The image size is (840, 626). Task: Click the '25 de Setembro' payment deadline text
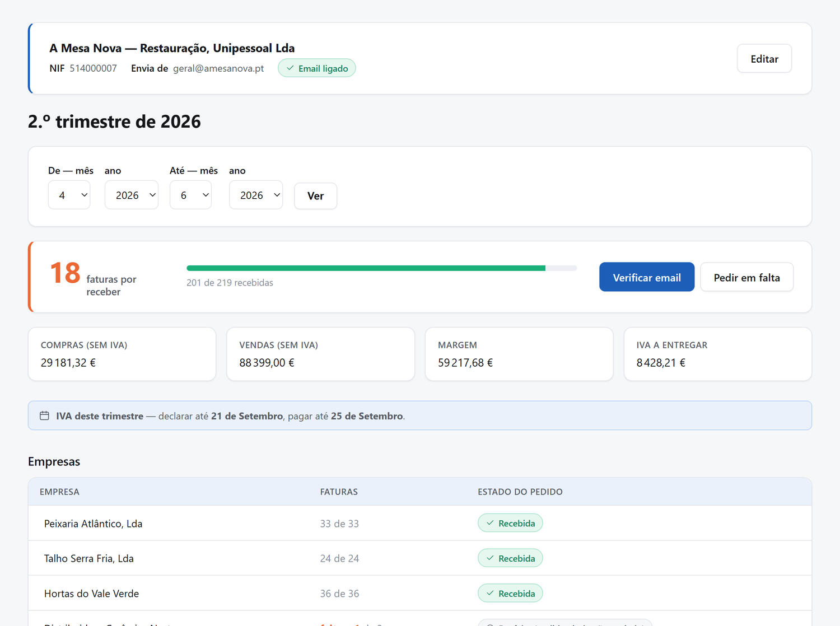click(x=367, y=416)
